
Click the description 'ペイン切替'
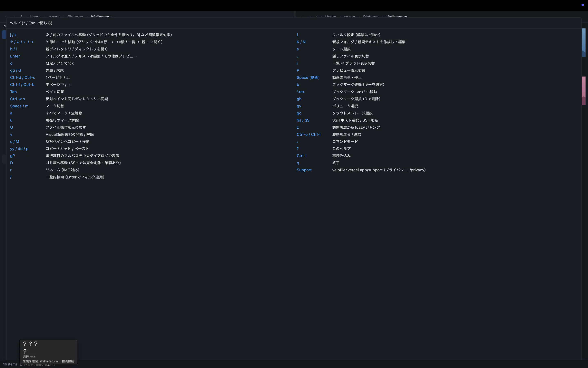[55, 92]
